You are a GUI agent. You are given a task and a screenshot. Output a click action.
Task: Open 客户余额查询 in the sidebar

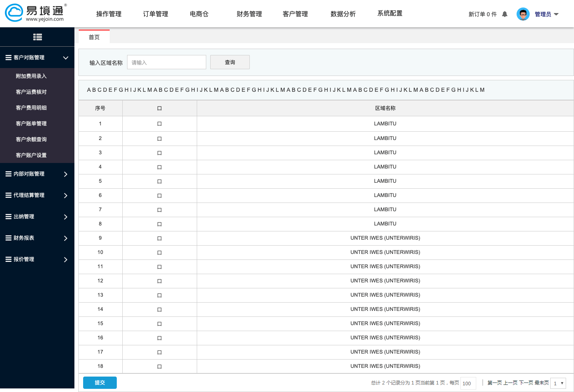(31, 139)
